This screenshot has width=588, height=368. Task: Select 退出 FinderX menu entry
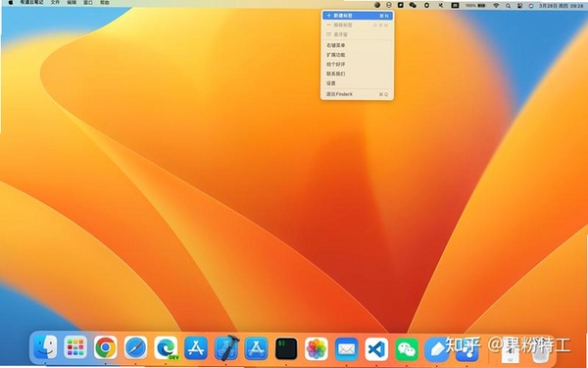pos(357,94)
